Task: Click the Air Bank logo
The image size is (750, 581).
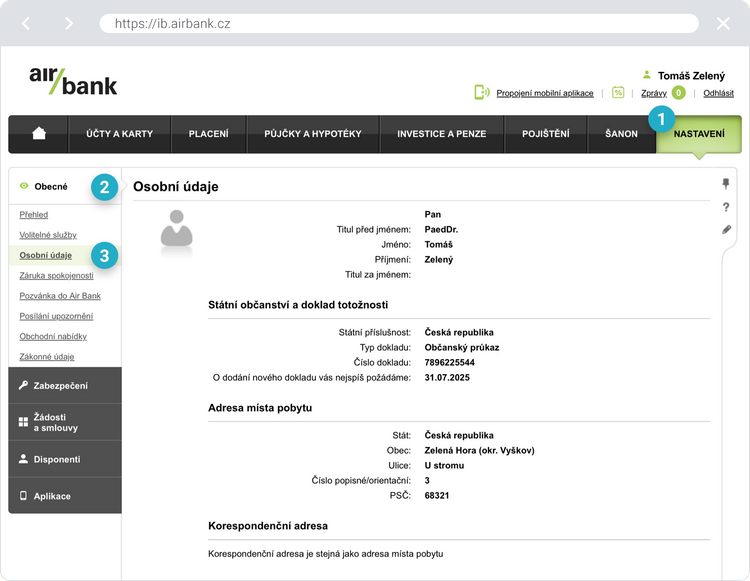Action: pos(72,80)
